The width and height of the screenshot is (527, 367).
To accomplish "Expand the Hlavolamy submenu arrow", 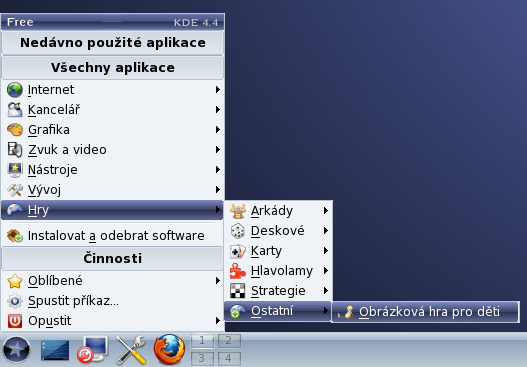I will click(326, 271).
